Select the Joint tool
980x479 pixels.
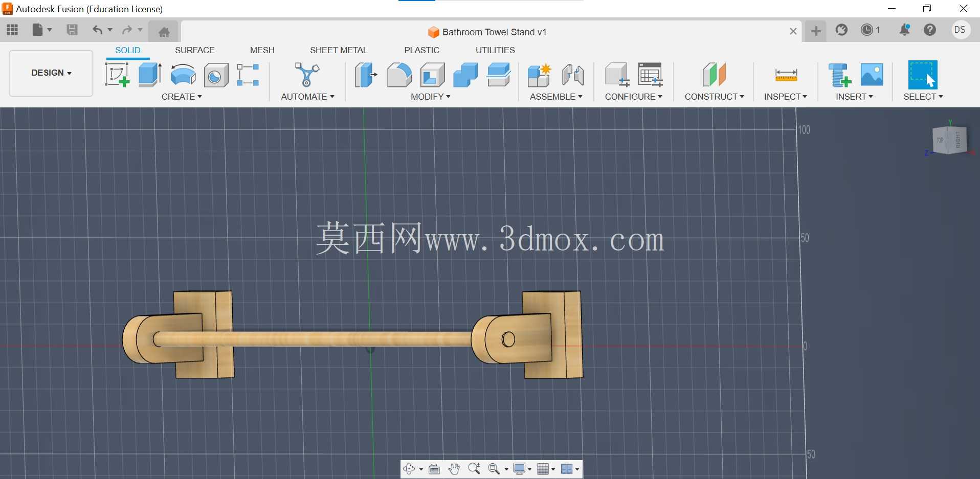tap(573, 75)
